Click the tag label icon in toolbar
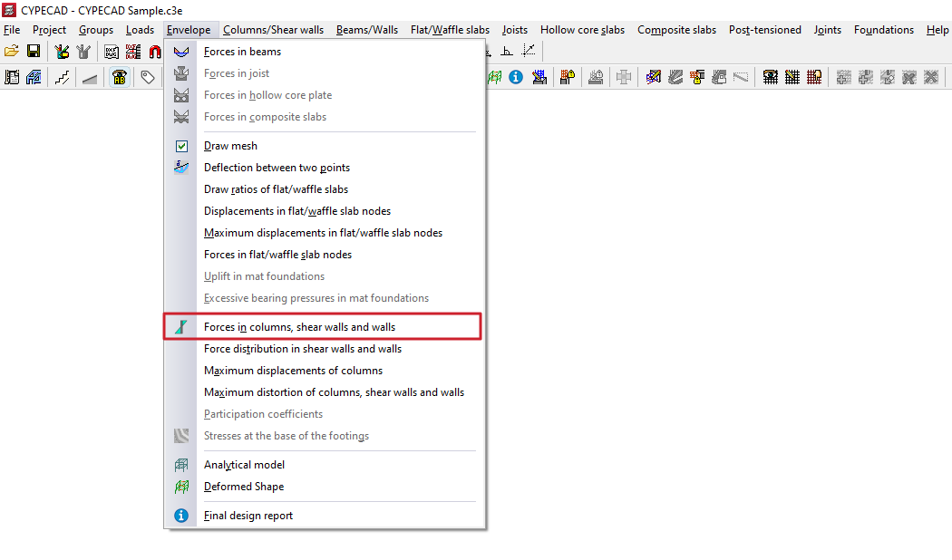952x560 pixels. coord(148,77)
